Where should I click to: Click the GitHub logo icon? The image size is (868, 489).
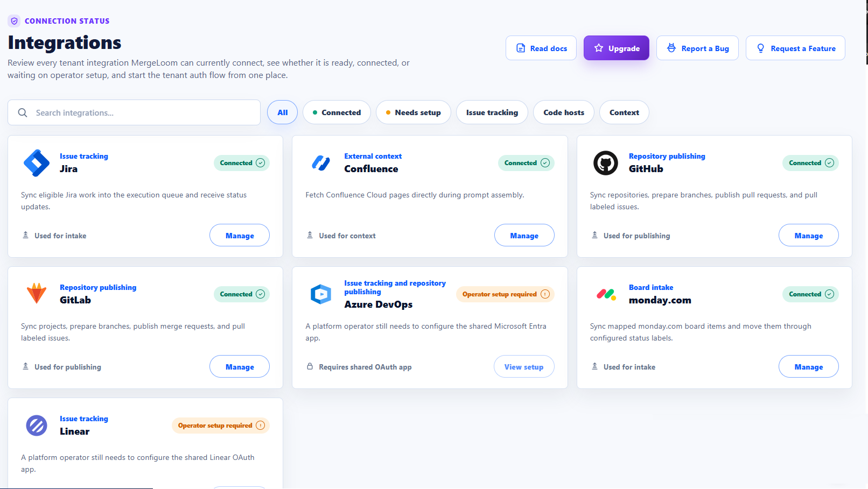[606, 163]
